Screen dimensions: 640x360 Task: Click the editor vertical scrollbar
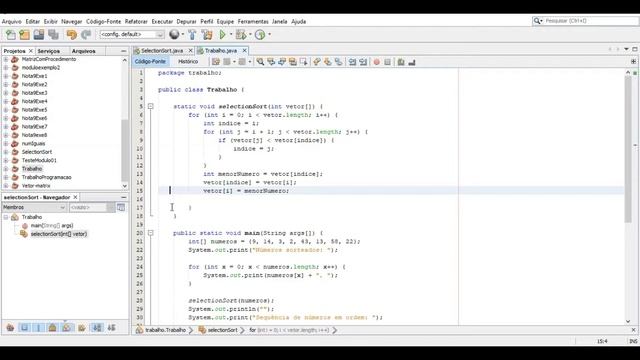(x=628, y=149)
